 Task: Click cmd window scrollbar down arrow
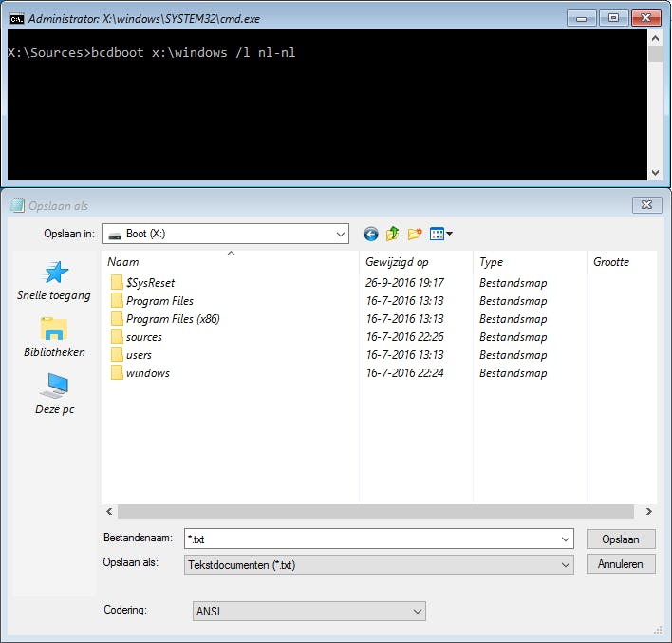tap(655, 173)
